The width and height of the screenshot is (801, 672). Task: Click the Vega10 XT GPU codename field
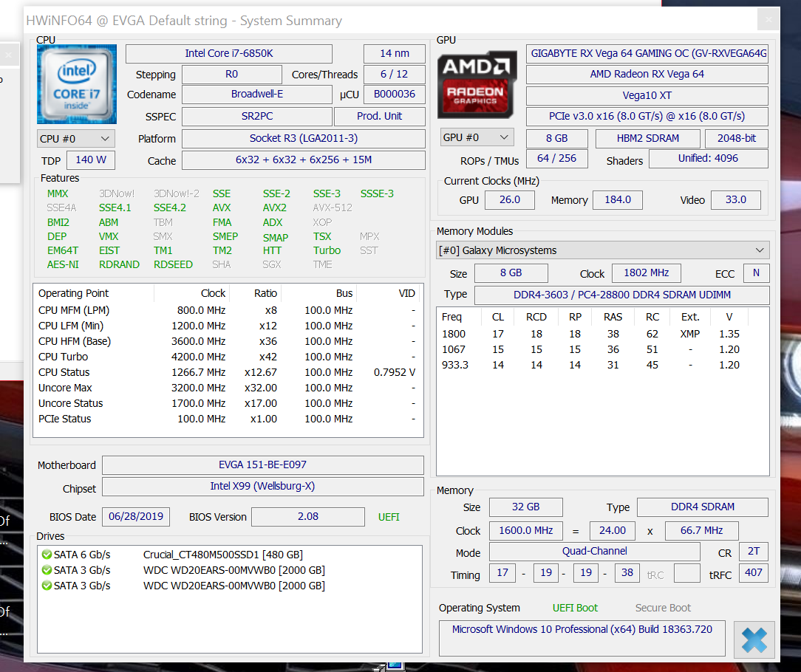tap(647, 95)
